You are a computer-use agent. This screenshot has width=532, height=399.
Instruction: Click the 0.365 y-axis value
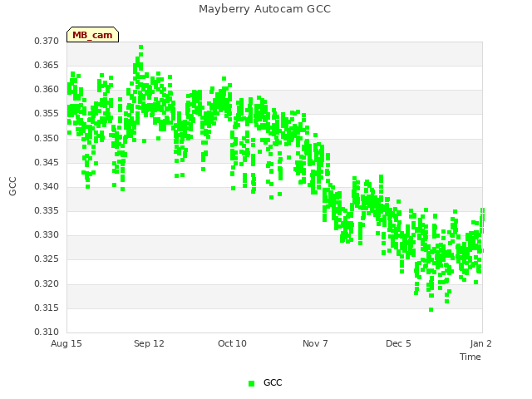pyautogui.click(x=47, y=65)
